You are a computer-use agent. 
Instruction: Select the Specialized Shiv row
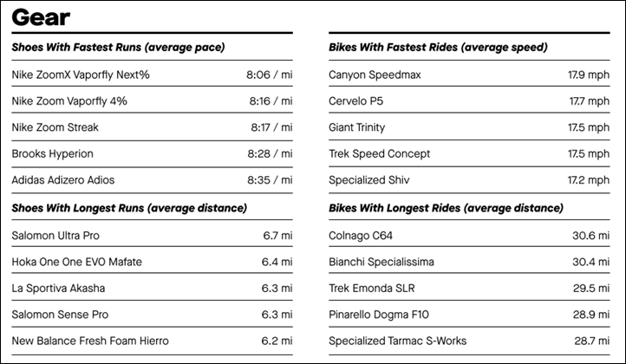469,180
